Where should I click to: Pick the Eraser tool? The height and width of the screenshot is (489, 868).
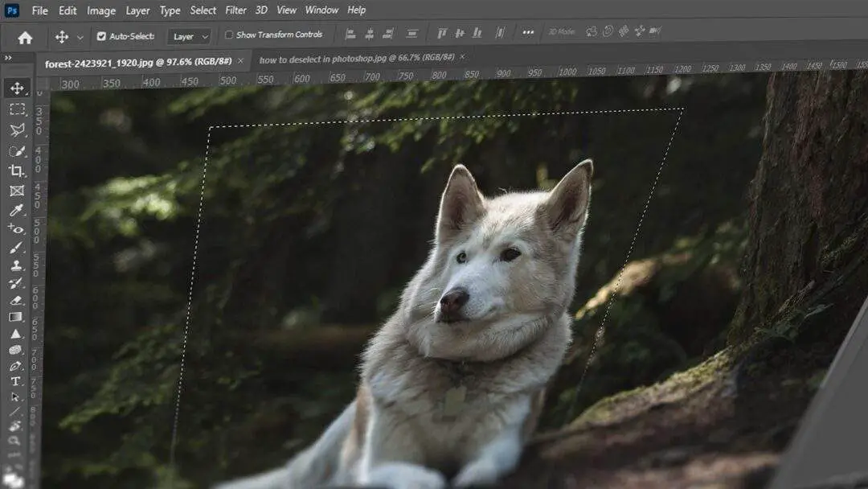point(17,300)
